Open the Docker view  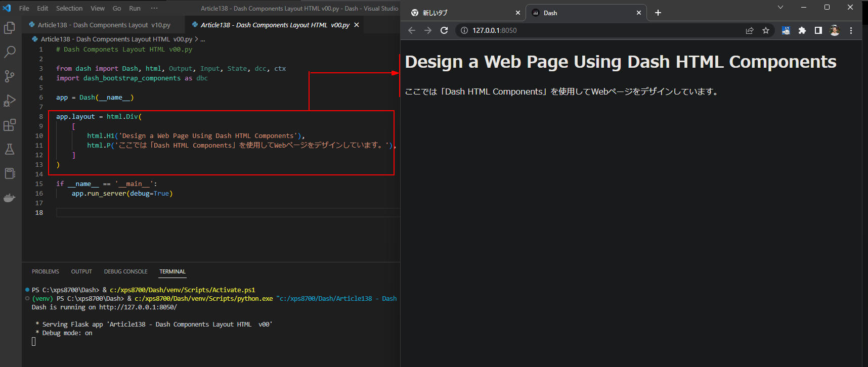10,198
